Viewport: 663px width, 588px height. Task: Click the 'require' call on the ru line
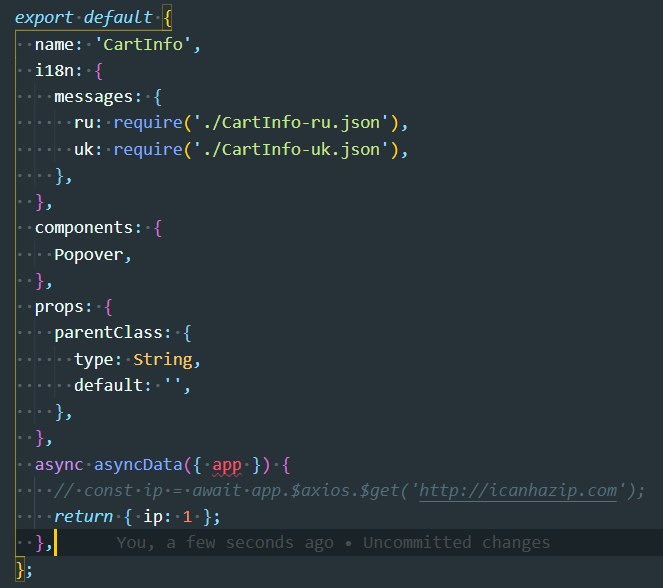[x=148, y=123]
